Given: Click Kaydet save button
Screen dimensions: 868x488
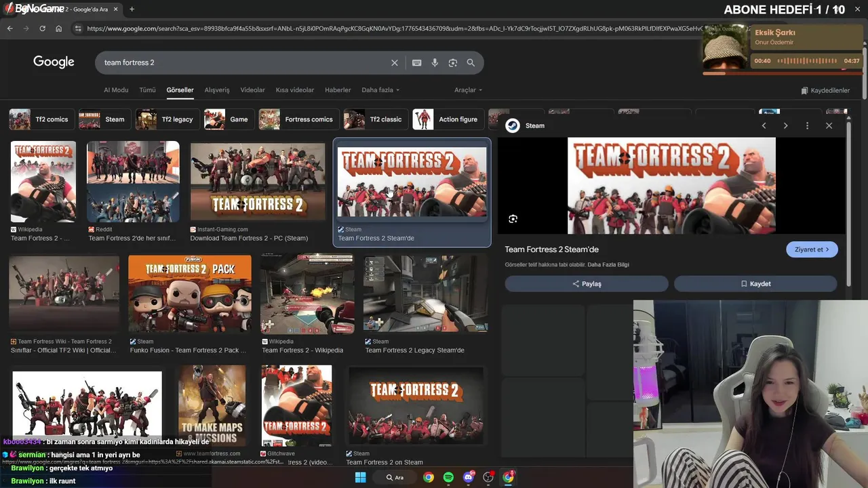Looking at the screenshot, I should (755, 284).
